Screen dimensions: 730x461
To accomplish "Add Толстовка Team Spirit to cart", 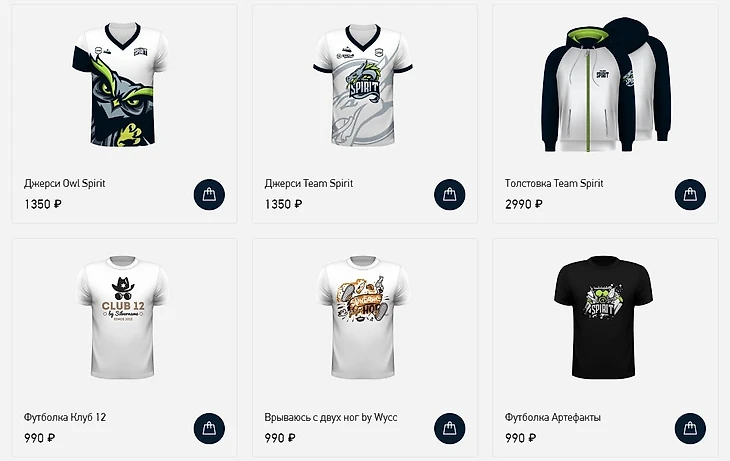I will [x=690, y=195].
